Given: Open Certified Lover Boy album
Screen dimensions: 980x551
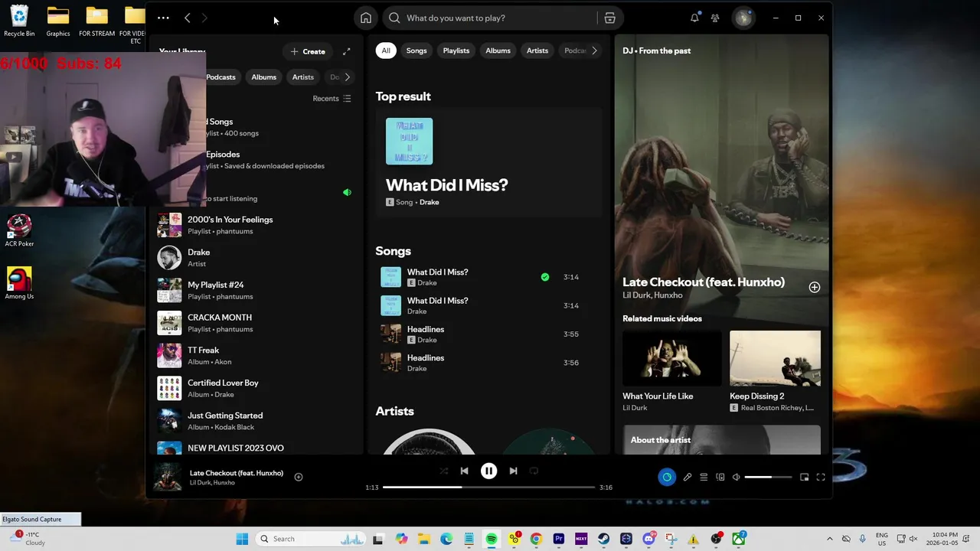Looking at the screenshot, I should (254, 388).
